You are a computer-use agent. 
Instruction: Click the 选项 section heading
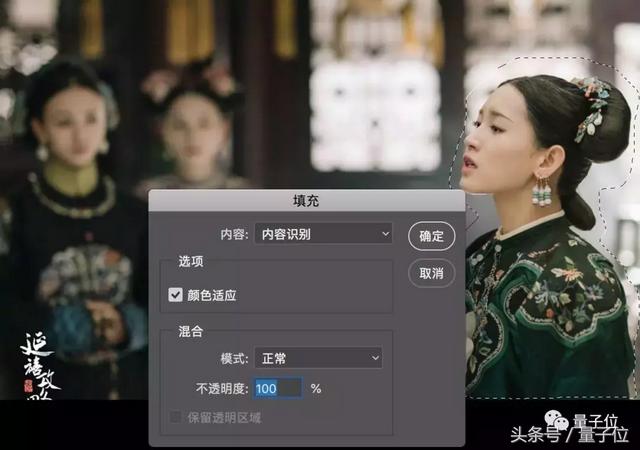coord(191,261)
